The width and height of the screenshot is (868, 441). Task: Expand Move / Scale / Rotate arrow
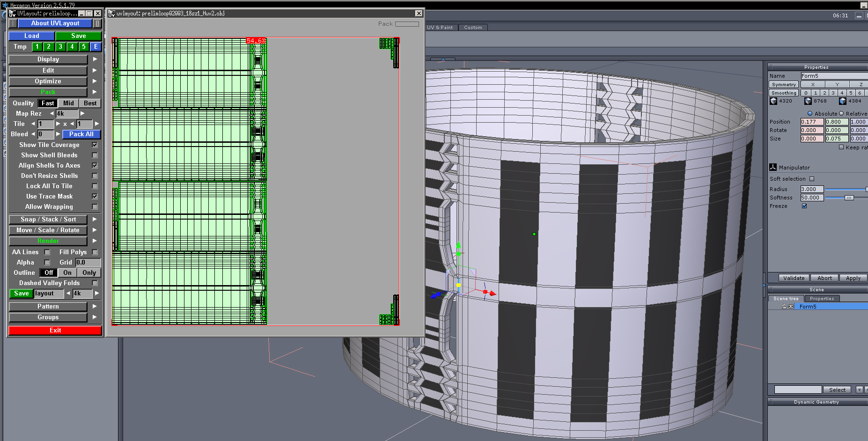tap(95, 230)
